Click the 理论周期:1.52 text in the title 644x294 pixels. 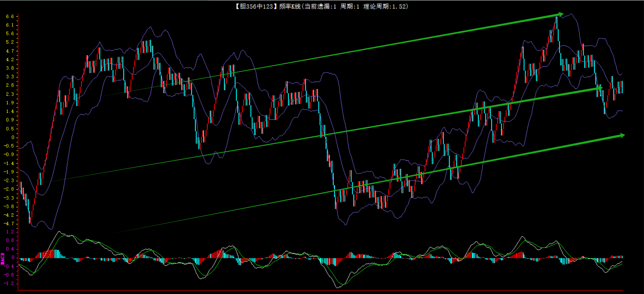385,6
